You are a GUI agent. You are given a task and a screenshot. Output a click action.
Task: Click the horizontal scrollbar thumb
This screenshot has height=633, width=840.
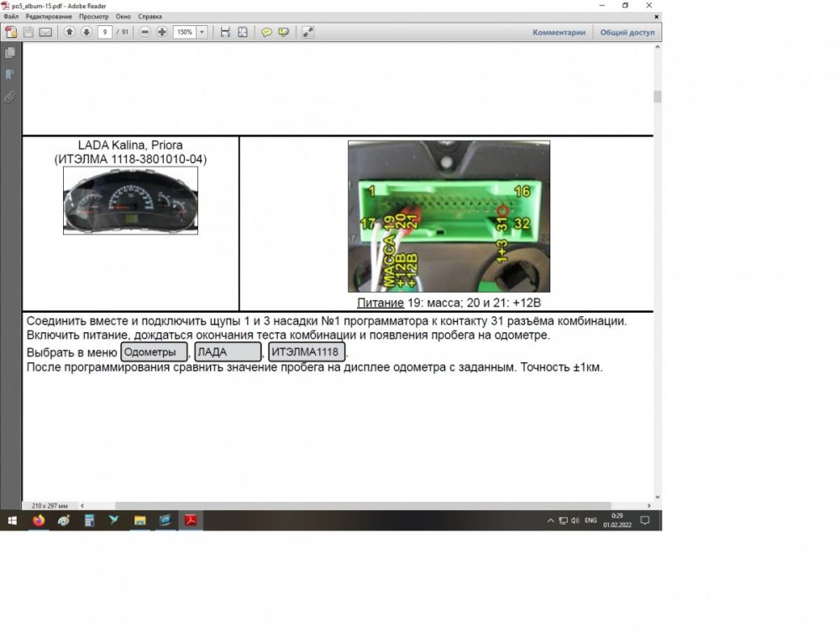(x=363, y=505)
